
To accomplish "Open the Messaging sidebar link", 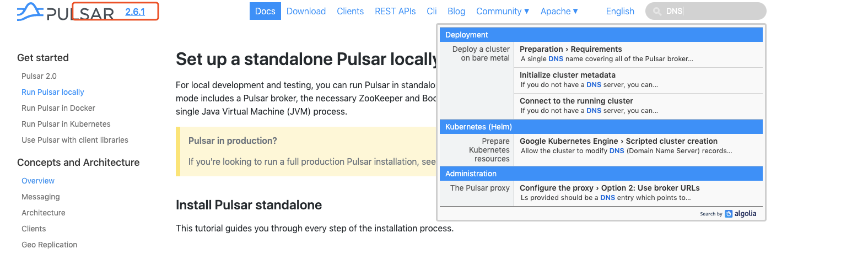I will pos(41,197).
